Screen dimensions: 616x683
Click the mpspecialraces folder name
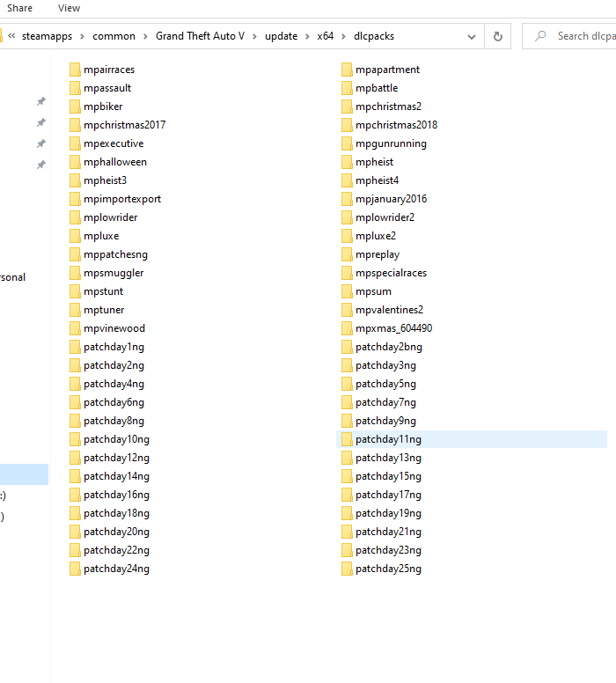[x=391, y=273]
